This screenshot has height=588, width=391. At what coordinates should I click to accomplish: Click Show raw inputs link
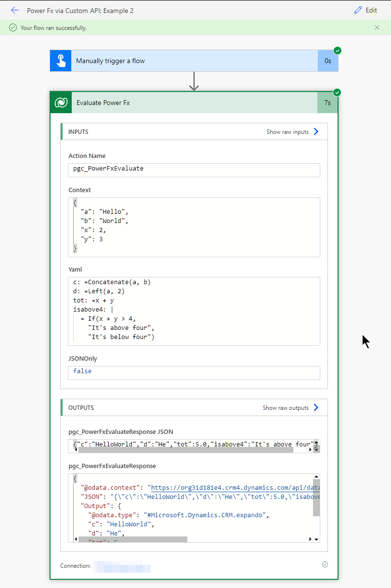tap(287, 132)
